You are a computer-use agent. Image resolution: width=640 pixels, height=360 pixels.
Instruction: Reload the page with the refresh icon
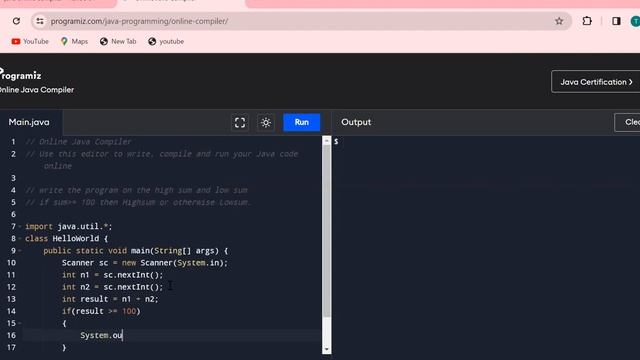(x=16, y=21)
